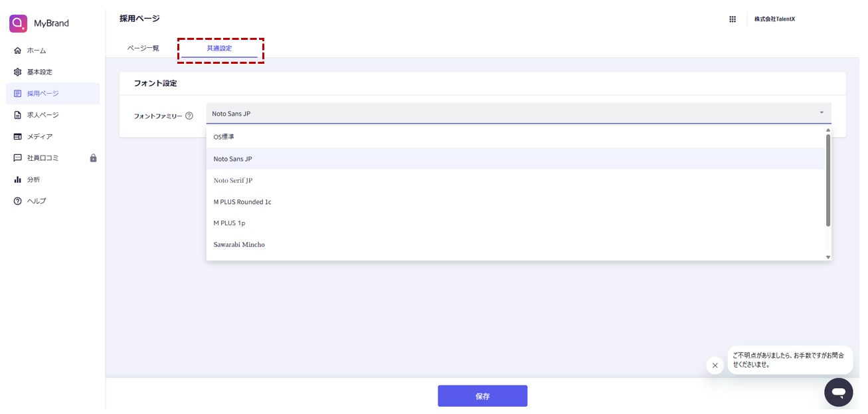Click the 保存 save button
Image resolution: width=868 pixels, height=414 pixels.
point(482,396)
